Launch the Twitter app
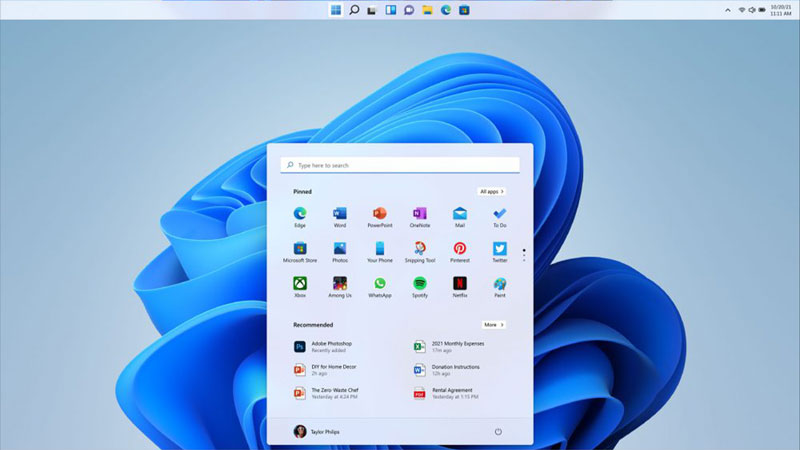Image resolution: width=800 pixels, height=450 pixels. point(499,253)
